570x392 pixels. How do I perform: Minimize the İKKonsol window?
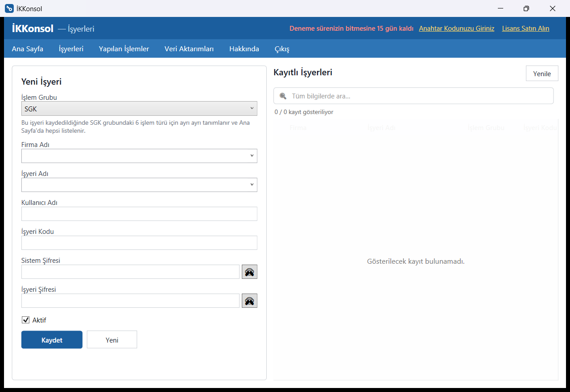tap(501, 8)
